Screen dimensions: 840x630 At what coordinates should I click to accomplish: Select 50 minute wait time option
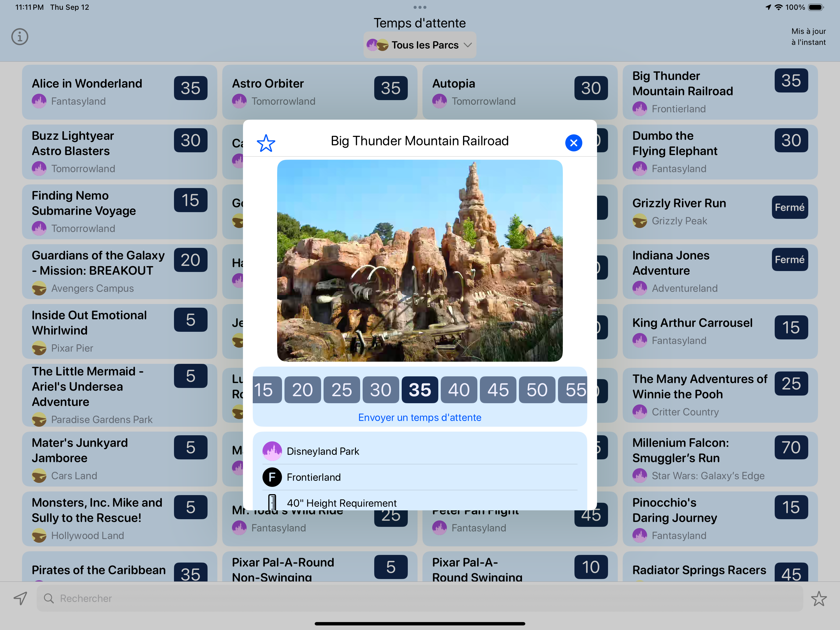point(537,389)
